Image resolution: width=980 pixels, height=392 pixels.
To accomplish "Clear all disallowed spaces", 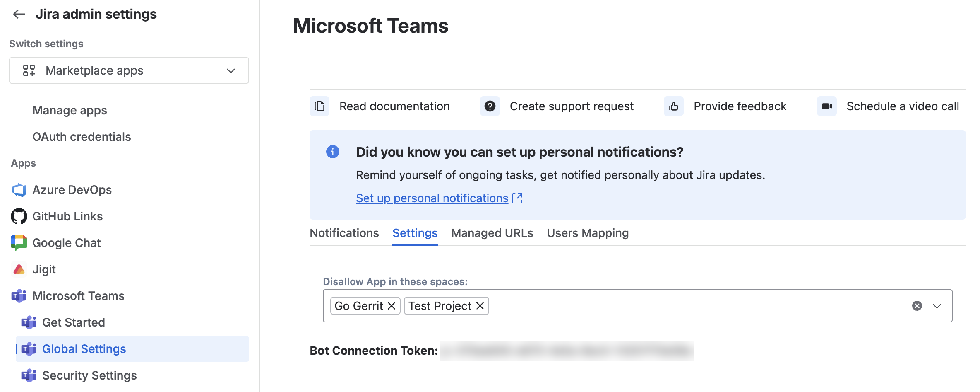I will tap(917, 306).
